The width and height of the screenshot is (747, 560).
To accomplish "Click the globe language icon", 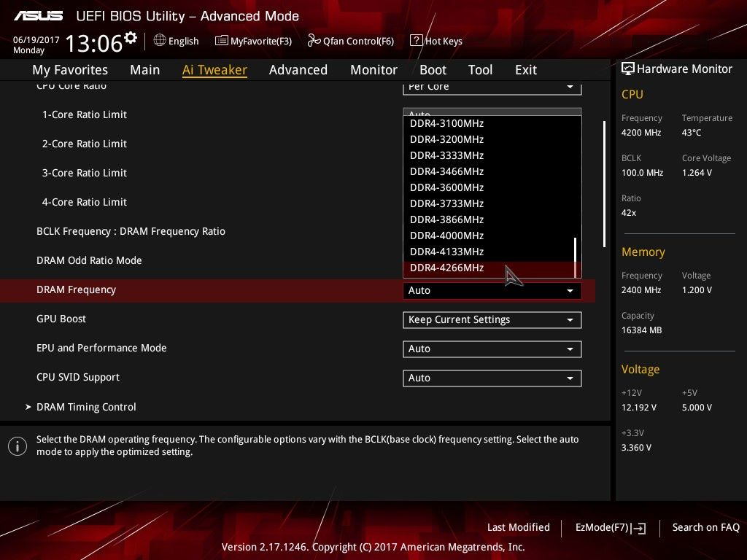I will pyautogui.click(x=160, y=41).
